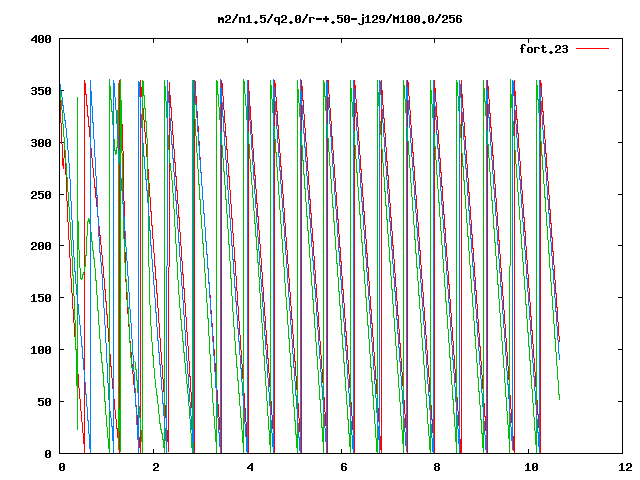Click the y-axis label 400
This screenshot has width=640, height=480.
41,39
